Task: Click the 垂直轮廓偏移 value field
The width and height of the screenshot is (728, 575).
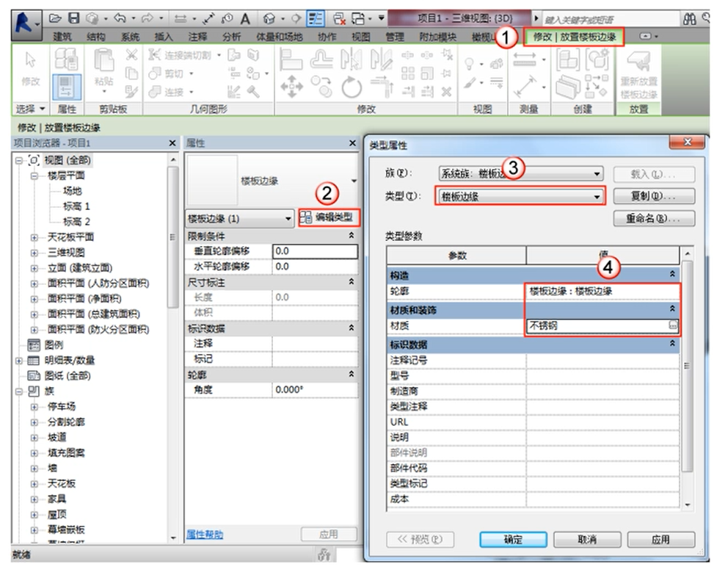Action: click(x=314, y=251)
